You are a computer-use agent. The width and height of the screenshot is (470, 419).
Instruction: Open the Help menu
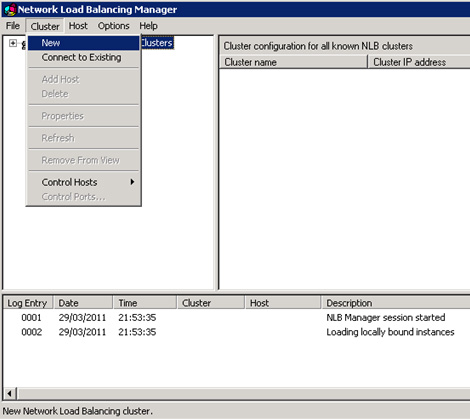click(148, 26)
